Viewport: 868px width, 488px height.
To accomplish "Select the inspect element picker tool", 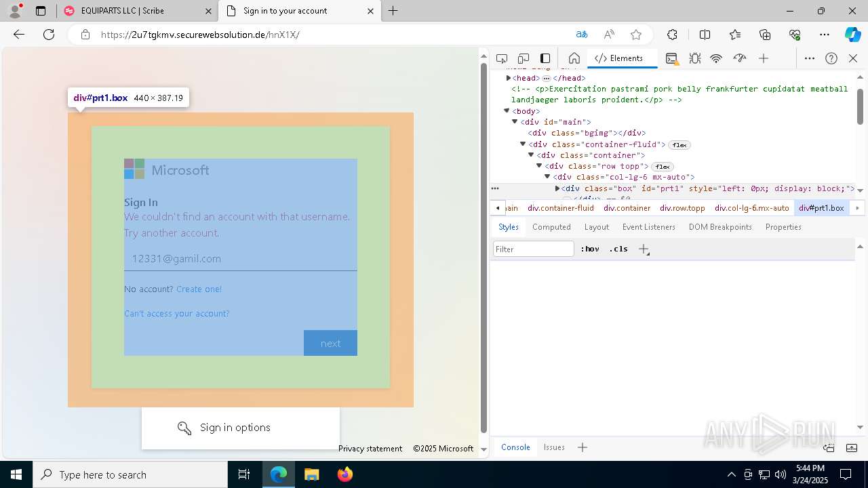I will [x=502, y=58].
